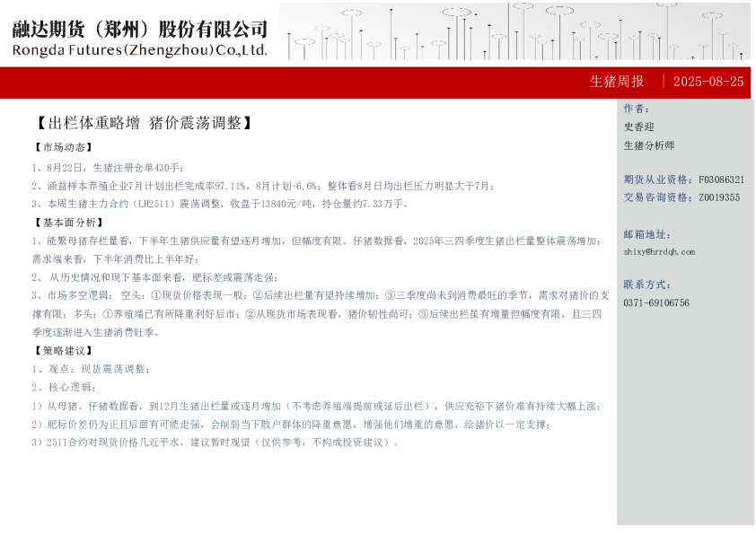Click the 作者： label in sidebar
756x534 pixels.
click(637, 109)
